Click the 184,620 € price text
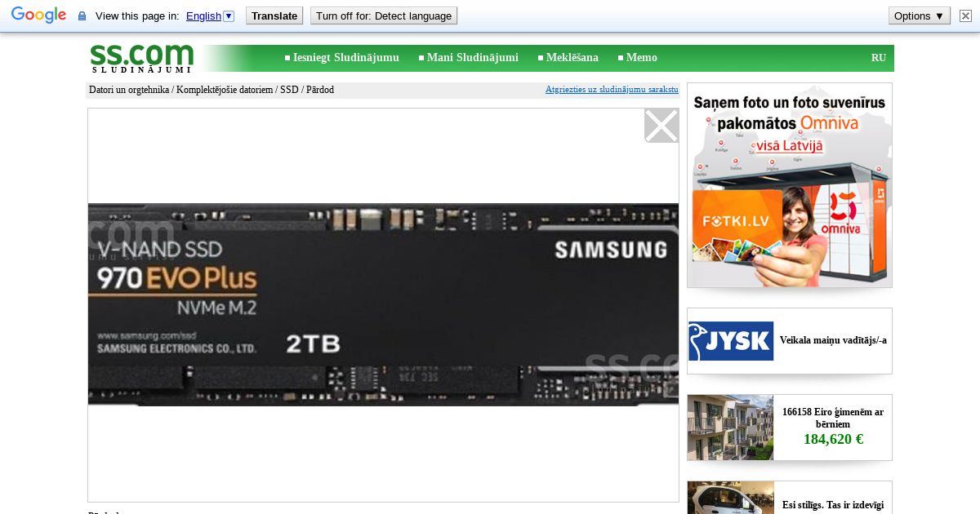The image size is (980, 514). pos(833,439)
